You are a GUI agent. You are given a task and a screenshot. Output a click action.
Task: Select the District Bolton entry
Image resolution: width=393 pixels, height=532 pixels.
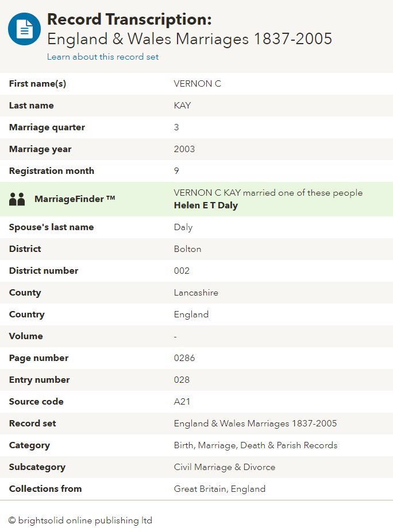tap(186, 249)
